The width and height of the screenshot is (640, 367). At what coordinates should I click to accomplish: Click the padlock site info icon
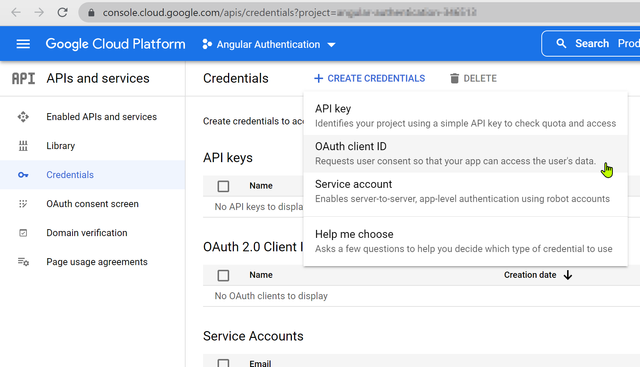[x=91, y=13]
